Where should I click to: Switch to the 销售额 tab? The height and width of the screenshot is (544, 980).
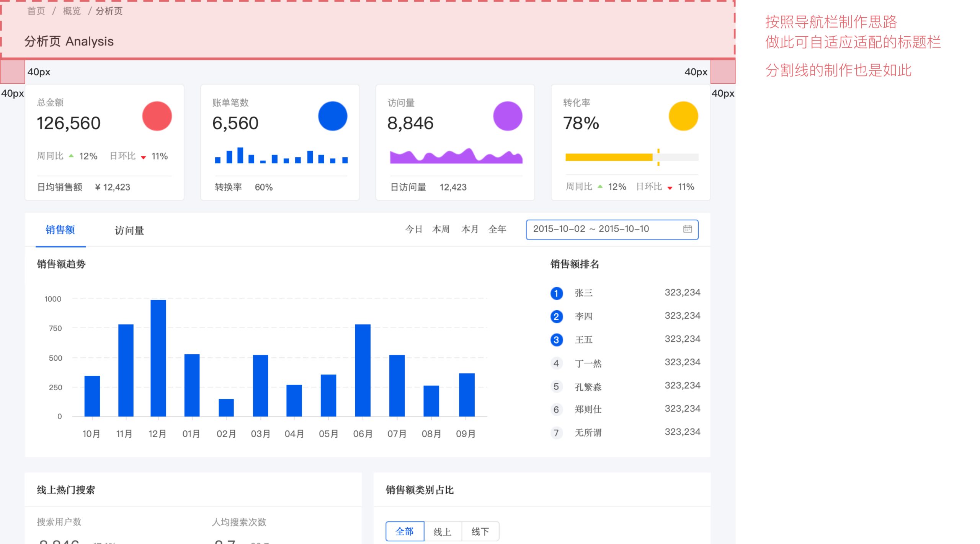(60, 230)
